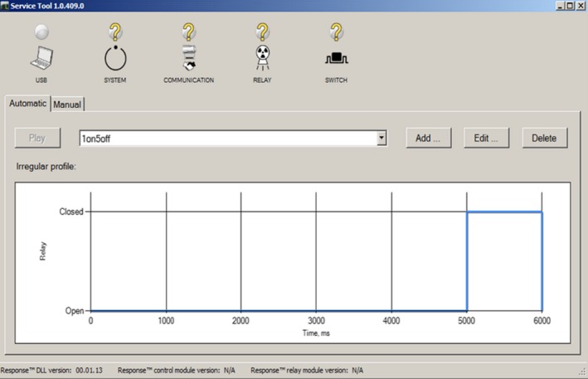Image resolution: width=588 pixels, height=379 pixels.
Task: Switch to the Automatic tab
Action: pyautogui.click(x=27, y=104)
